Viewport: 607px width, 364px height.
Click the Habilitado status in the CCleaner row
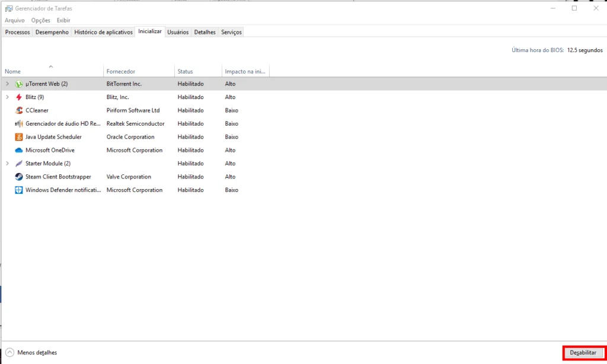[x=190, y=110]
